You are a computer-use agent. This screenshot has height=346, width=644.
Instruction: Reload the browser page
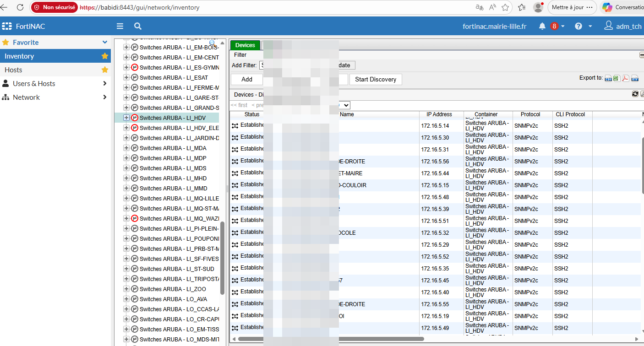point(20,7)
